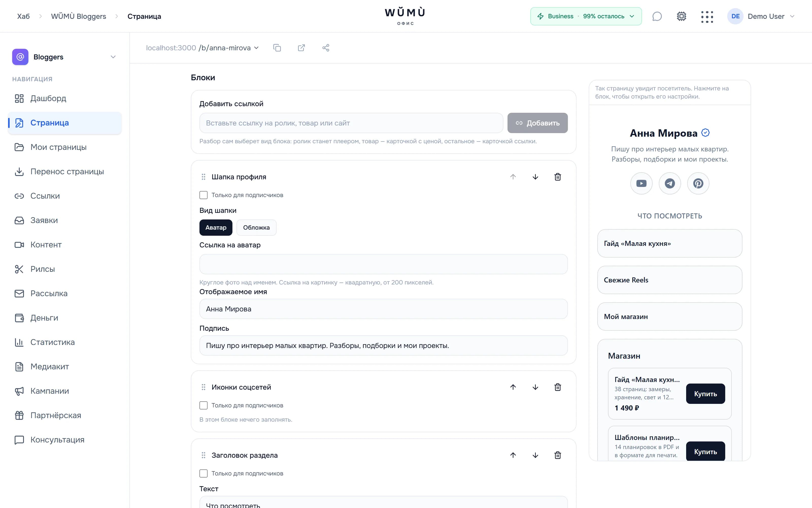Go to Хаб breadcrumb
This screenshot has width=812, height=508.
click(23, 16)
